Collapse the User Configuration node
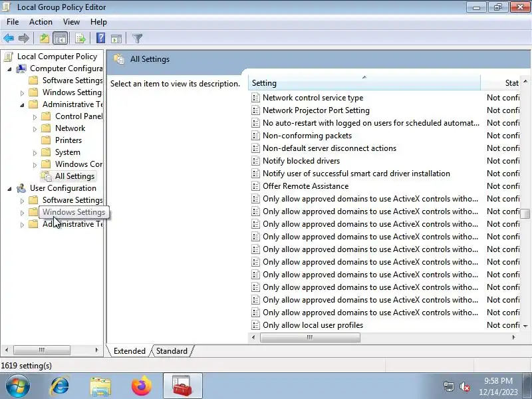The width and height of the screenshot is (532, 399). tap(9, 189)
